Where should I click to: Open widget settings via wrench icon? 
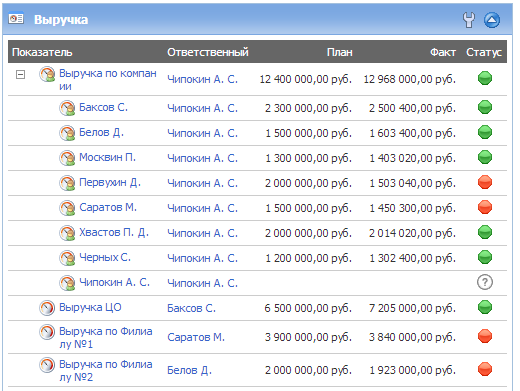pyautogui.click(x=469, y=20)
